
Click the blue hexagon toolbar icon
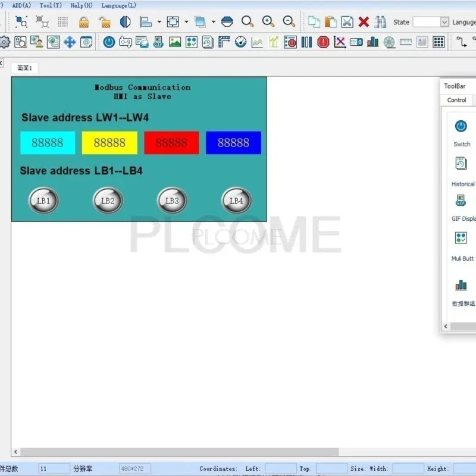click(x=227, y=22)
